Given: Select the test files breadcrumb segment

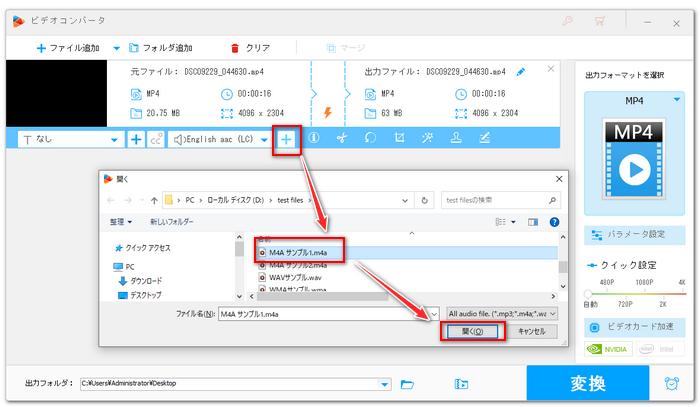Looking at the screenshot, I should click(290, 200).
